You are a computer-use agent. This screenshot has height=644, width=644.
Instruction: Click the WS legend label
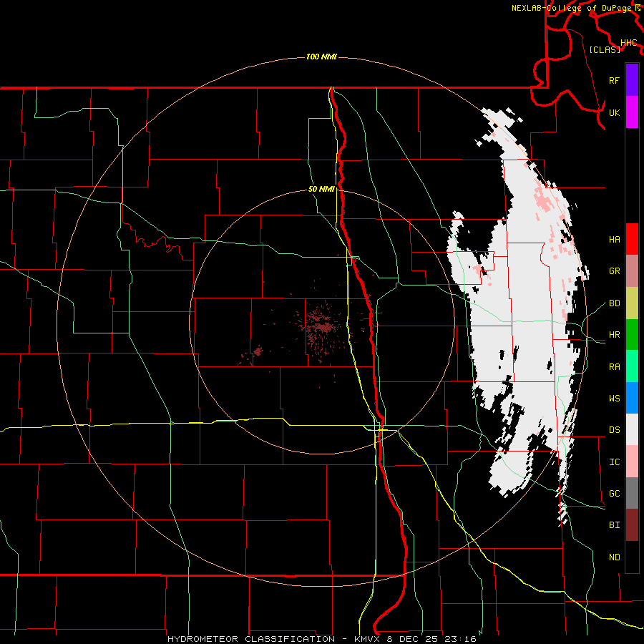pos(614,398)
